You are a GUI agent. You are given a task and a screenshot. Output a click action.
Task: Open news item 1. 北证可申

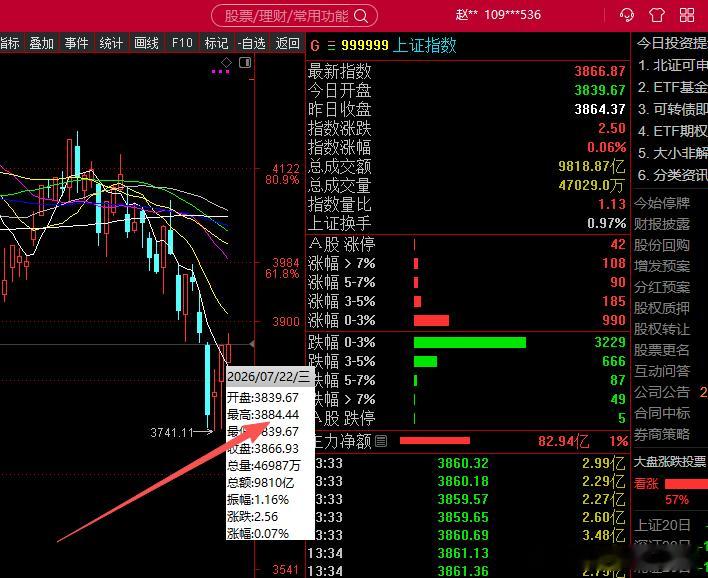click(x=672, y=65)
